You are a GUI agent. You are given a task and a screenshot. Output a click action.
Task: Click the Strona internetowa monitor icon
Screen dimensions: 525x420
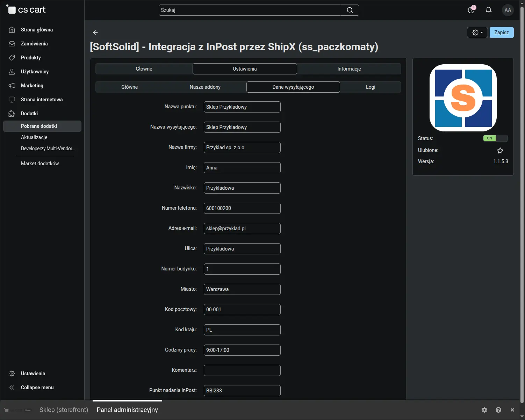point(12,100)
